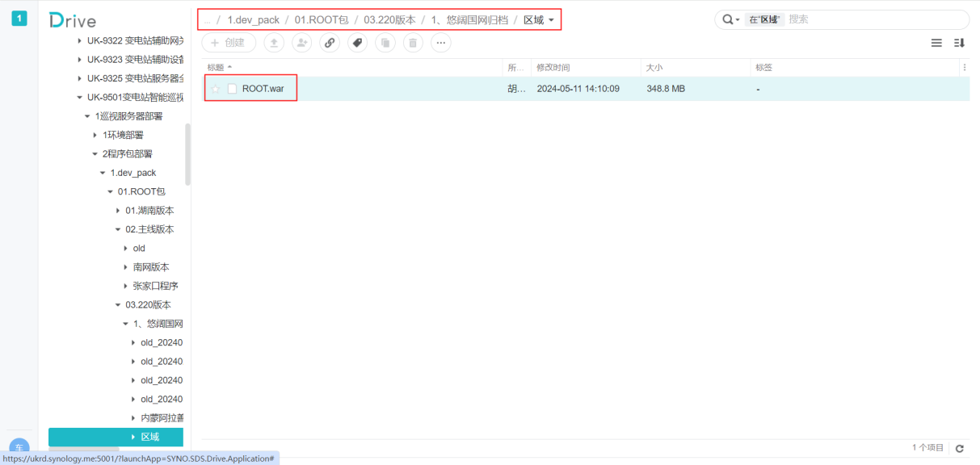The width and height of the screenshot is (980, 465).
Task: Expand the UK-9325 tree folder
Action: point(79,78)
